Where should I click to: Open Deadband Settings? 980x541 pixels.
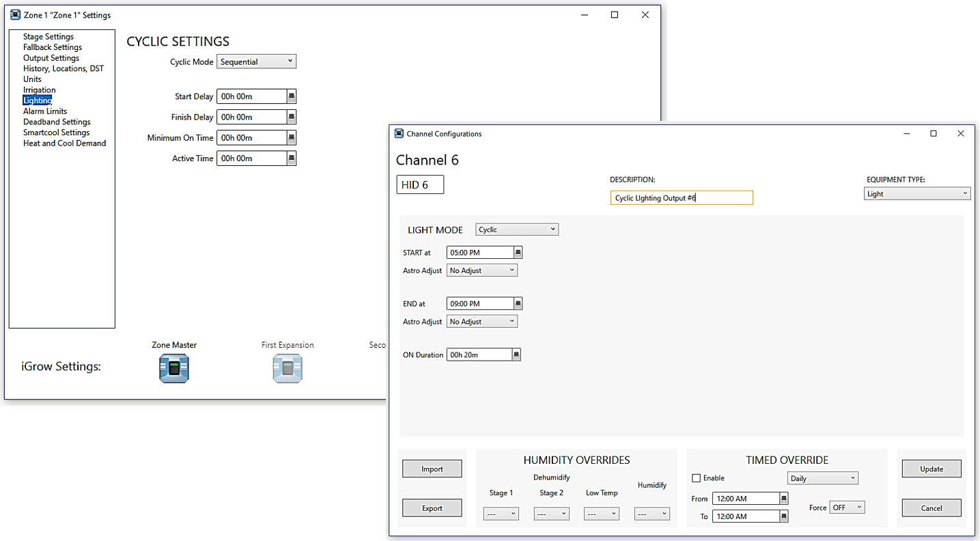click(x=57, y=122)
